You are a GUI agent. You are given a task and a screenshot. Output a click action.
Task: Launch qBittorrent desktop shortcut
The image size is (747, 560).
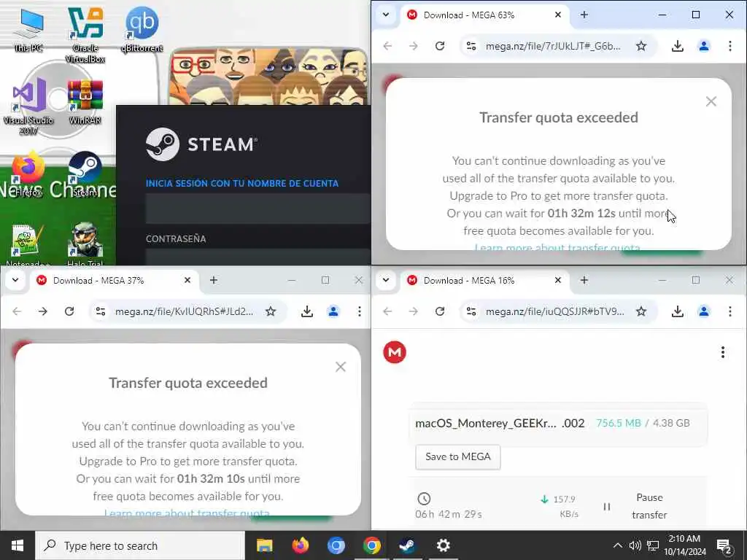pyautogui.click(x=142, y=29)
